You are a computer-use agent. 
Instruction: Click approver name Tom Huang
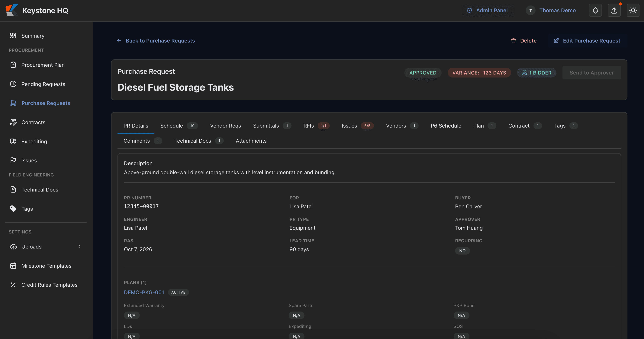469,228
